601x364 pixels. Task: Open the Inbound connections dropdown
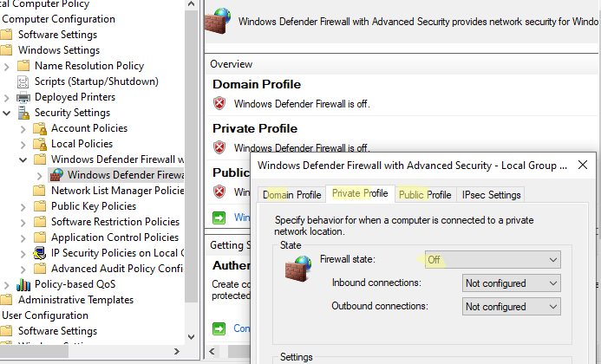coord(512,283)
